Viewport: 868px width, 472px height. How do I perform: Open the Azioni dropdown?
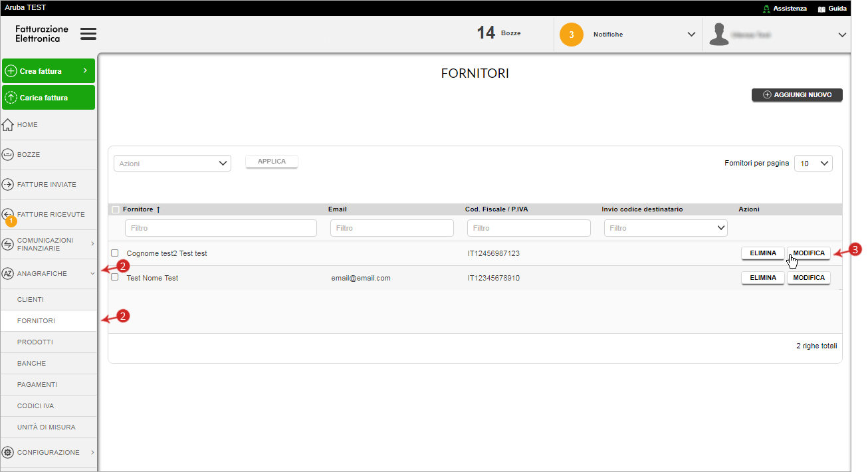[172, 164]
